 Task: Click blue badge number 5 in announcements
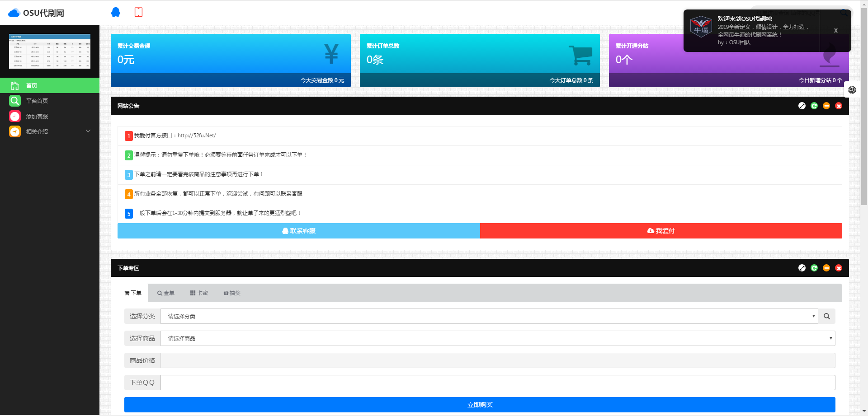(x=129, y=214)
